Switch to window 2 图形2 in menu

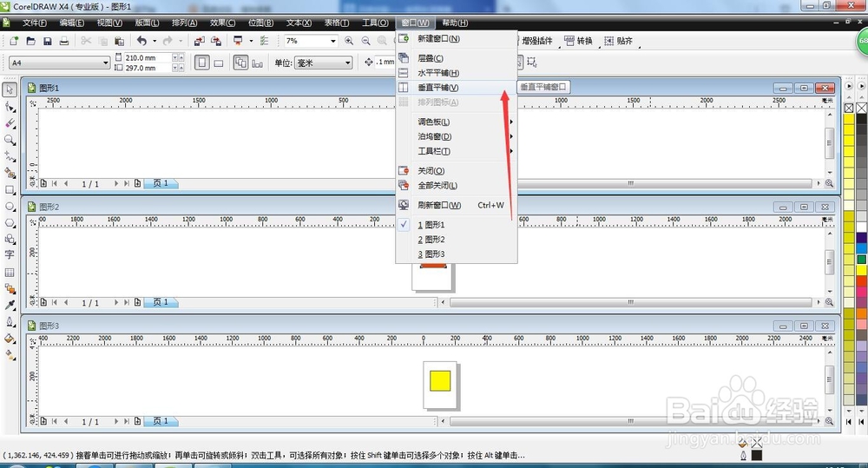pos(457,240)
